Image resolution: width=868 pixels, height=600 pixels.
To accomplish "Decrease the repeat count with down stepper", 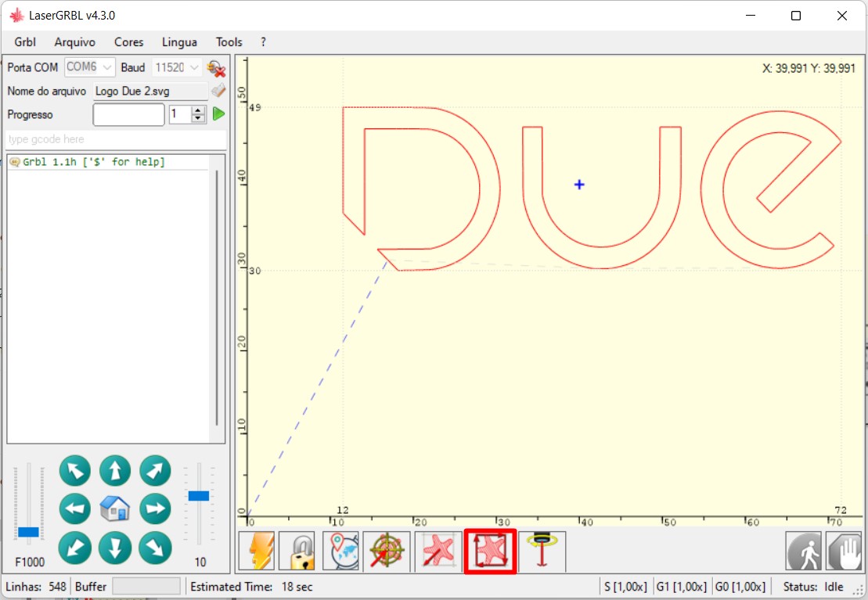I will click(x=198, y=118).
